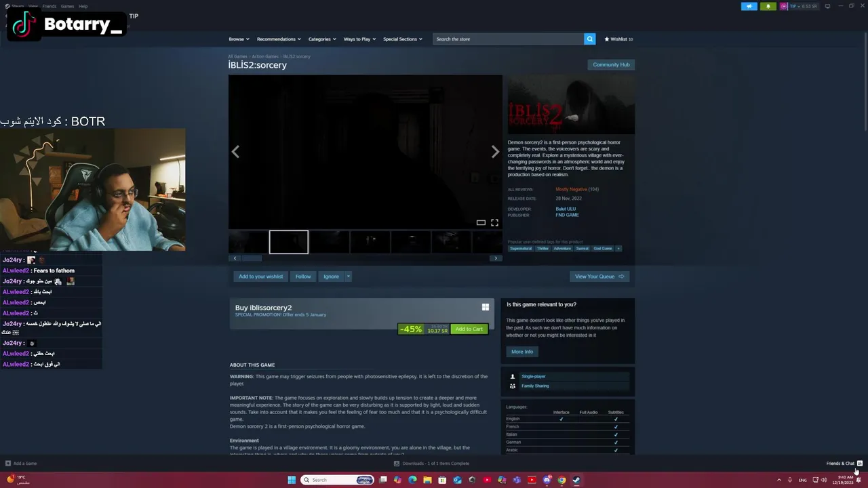Image resolution: width=868 pixels, height=488 pixels.
Task: Open Outlook from the taskbar
Action: click(457, 480)
